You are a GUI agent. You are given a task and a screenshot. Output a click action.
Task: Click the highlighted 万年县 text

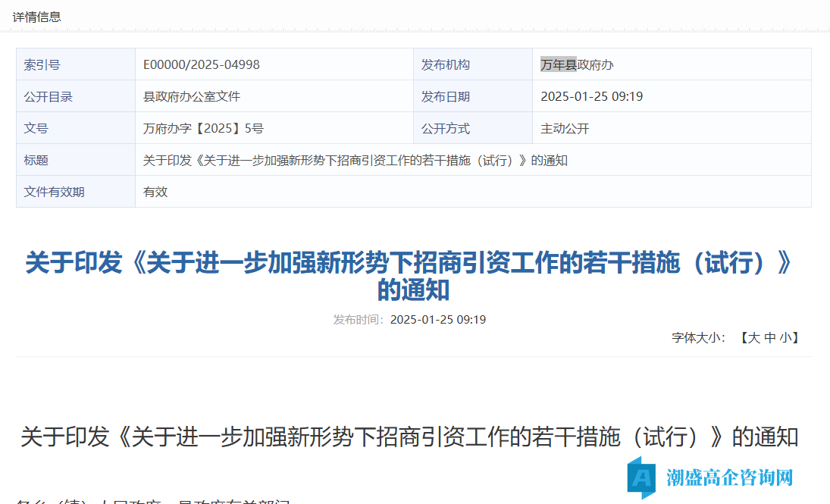(558, 65)
